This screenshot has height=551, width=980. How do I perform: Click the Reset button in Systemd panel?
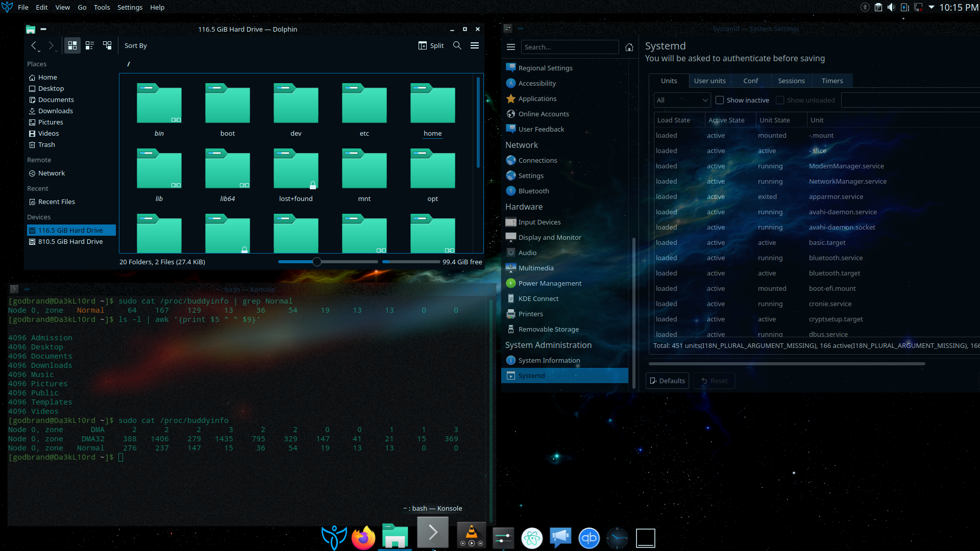click(x=714, y=381)
